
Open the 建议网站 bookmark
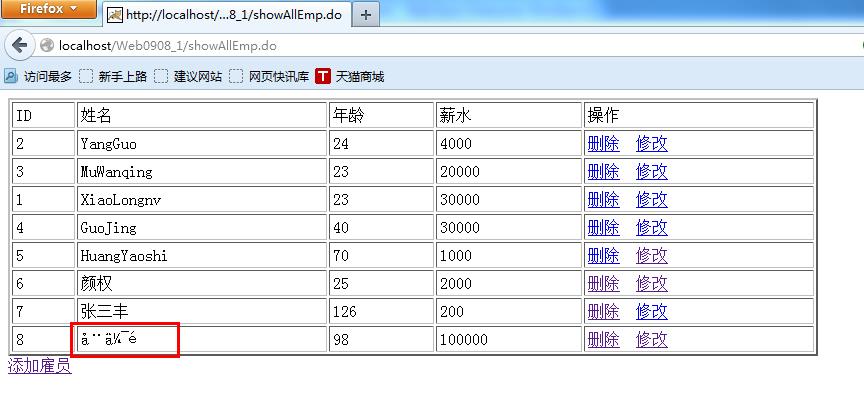[x=188, y=77]
